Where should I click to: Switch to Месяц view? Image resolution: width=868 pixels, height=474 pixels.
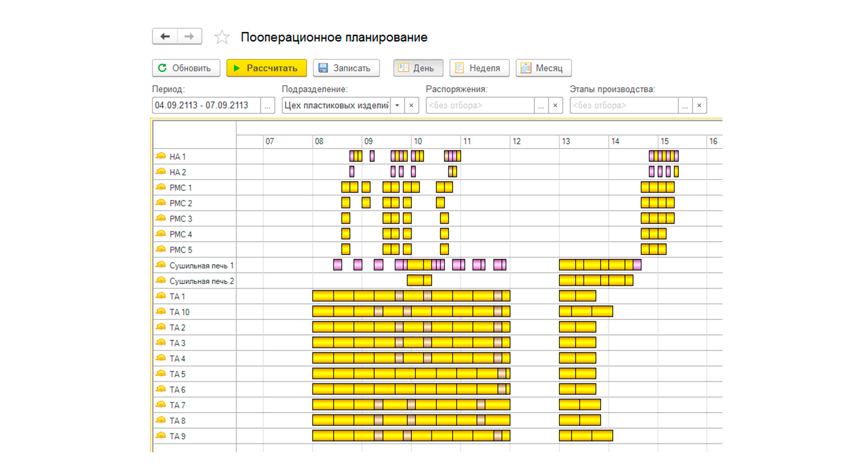click(x=543, y=68)
